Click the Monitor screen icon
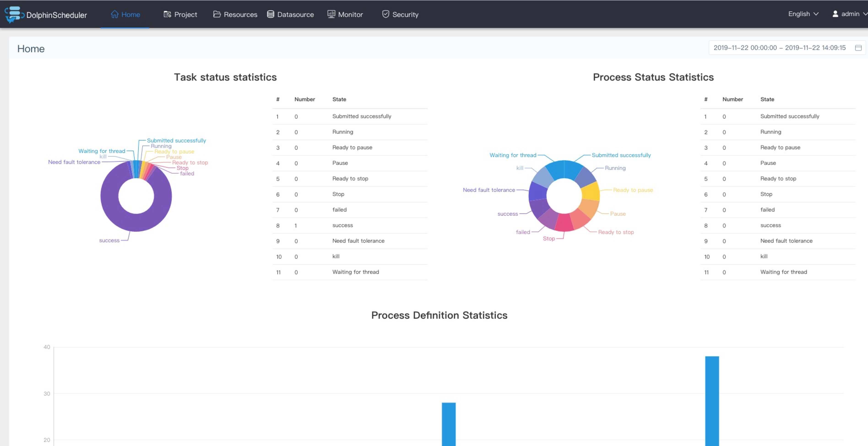 (x=331, y=14)
